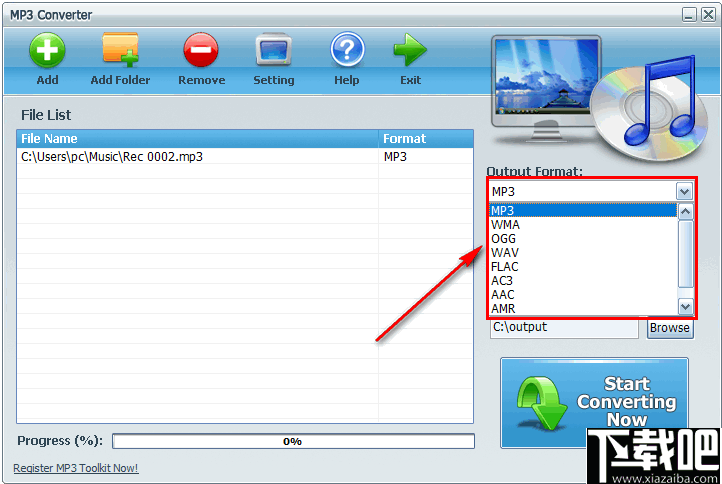Click the green Add file icon
Image resolution: width=722 pixels, height=484 pixels.
coord(47,50)
